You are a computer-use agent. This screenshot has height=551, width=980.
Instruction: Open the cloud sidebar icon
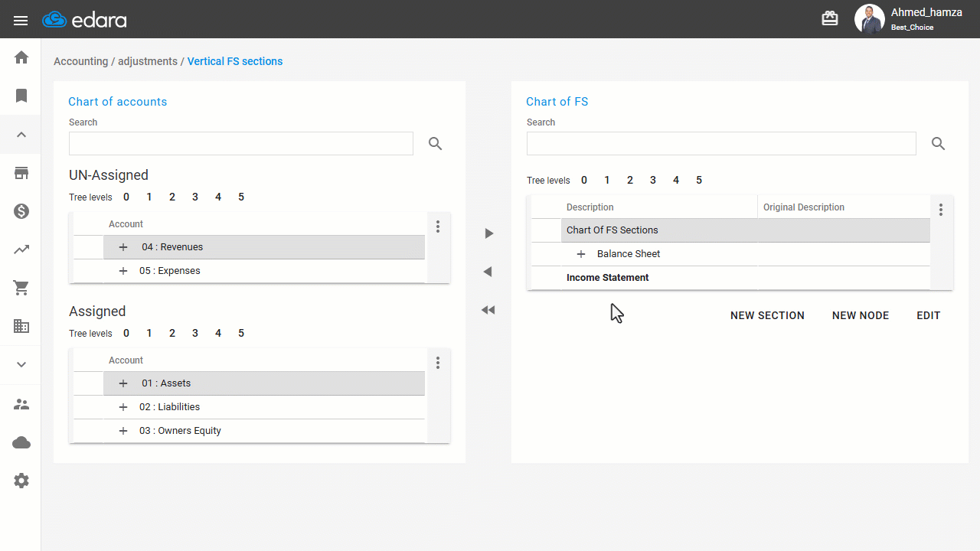click(x=21, y=442)
